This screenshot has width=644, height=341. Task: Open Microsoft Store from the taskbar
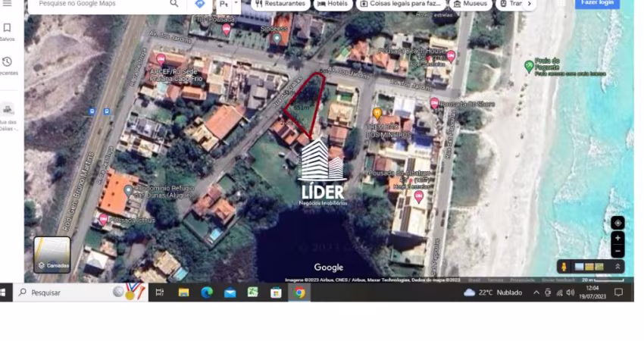[x=276, y=293]
